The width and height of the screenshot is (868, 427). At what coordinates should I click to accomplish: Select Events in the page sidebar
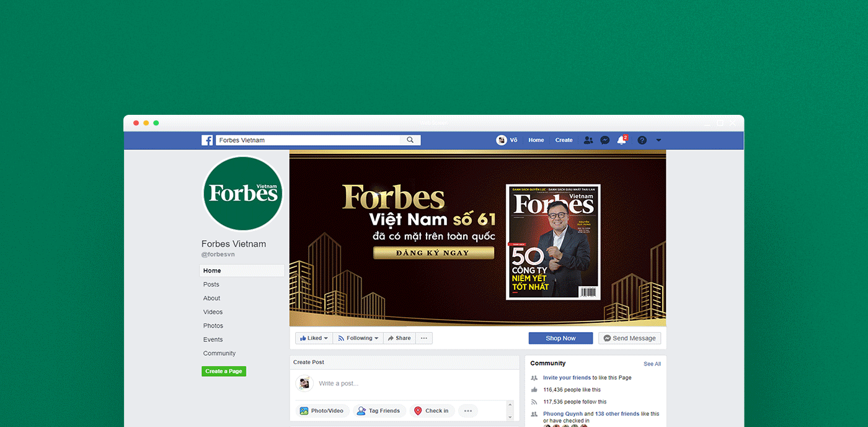click(213, 339)
